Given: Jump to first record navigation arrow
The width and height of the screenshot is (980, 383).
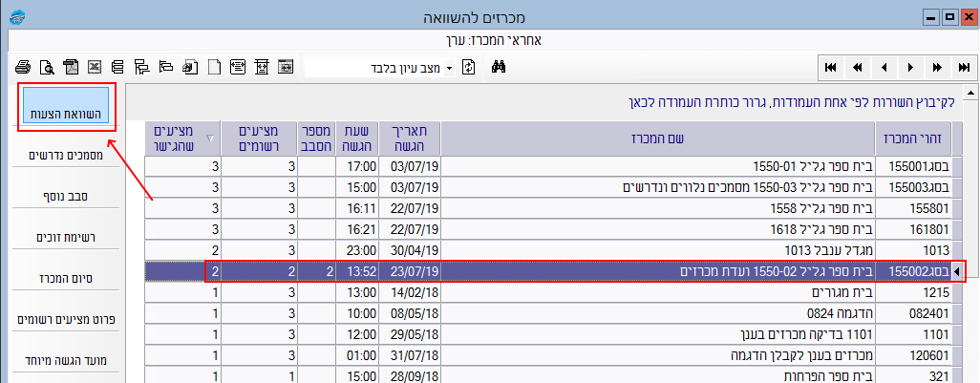Looking at the screenshot, I should coord(831,67).
